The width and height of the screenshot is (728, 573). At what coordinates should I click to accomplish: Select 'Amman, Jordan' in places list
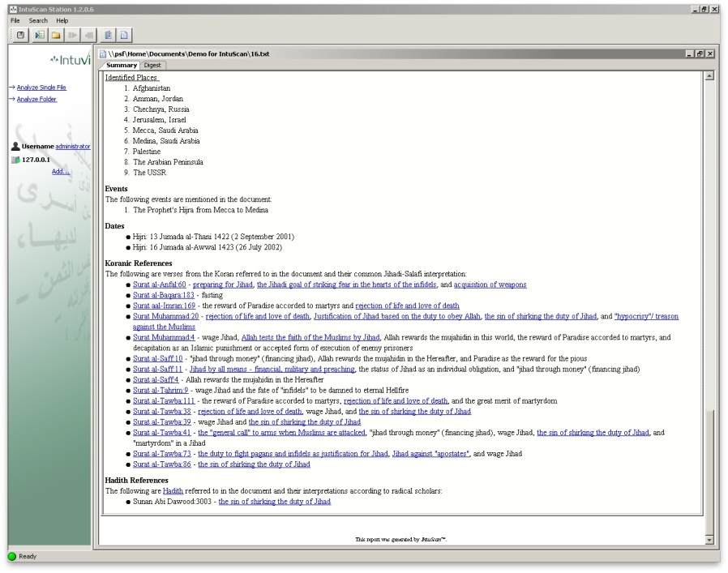pyautogui.click(x=158, y=99)
